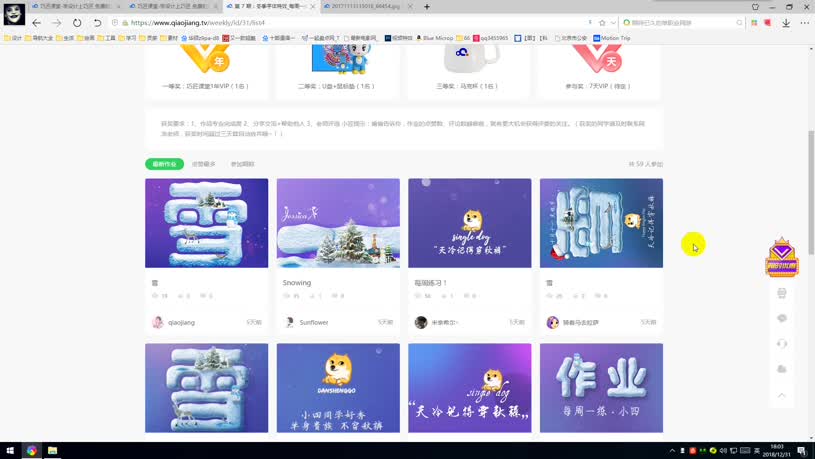Click the undo-close-tab curved arrow icon
815x459 pixels.
pos(97,23)
